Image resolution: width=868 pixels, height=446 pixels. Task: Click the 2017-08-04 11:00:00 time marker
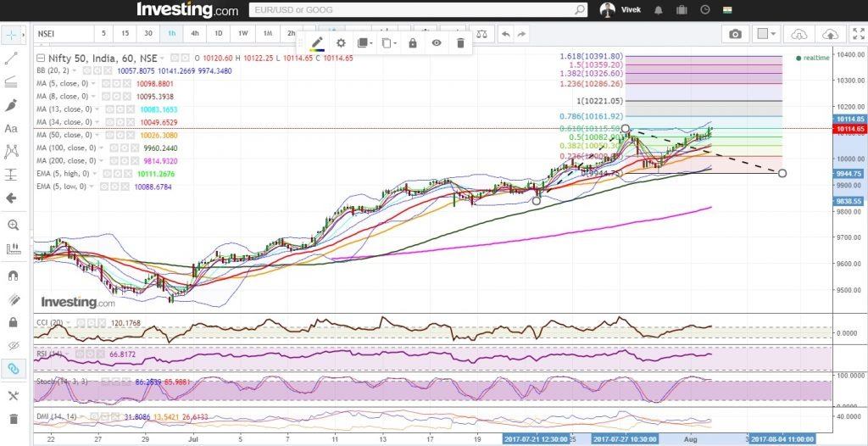tap(782, 439)
